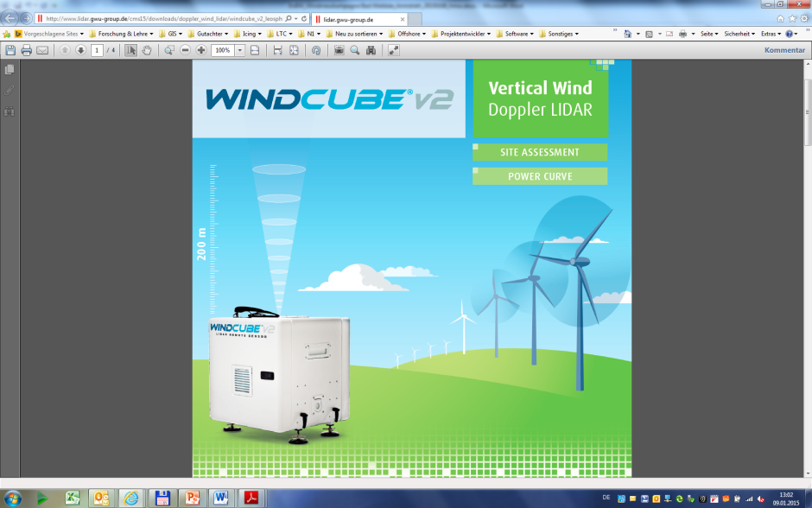The width and height of the screenshot is (812, 508).
Task: Open the help question mark icon
Action: point(789,34)
